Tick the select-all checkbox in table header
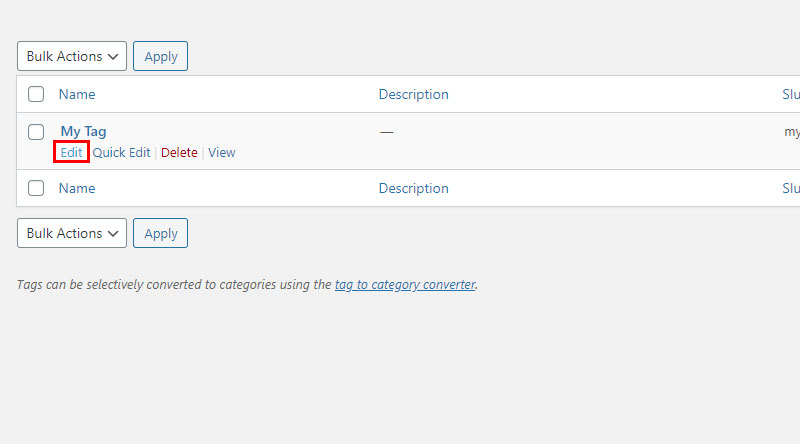The image size is (800, 444). coord(36,94)
